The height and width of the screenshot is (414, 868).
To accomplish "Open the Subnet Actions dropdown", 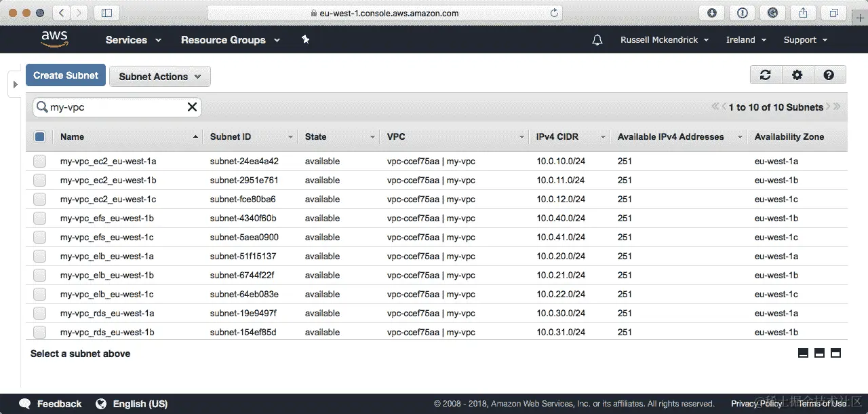I will (160, 76).
